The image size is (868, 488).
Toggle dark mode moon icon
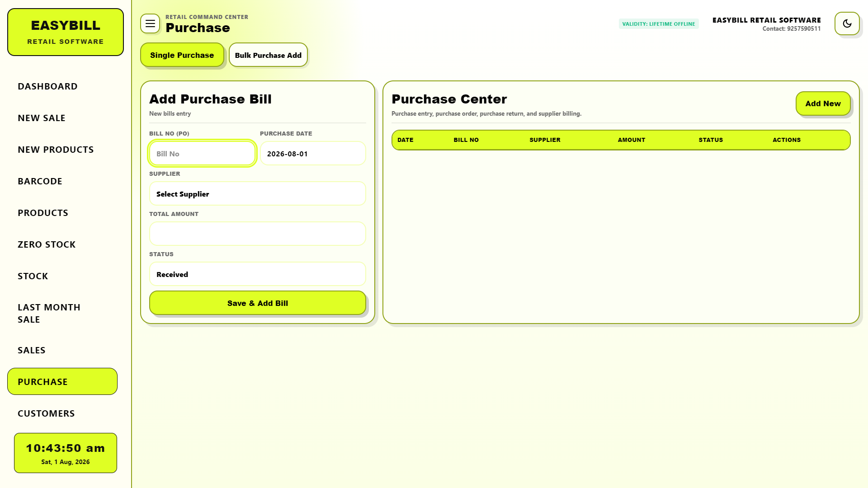click(847, 23)
